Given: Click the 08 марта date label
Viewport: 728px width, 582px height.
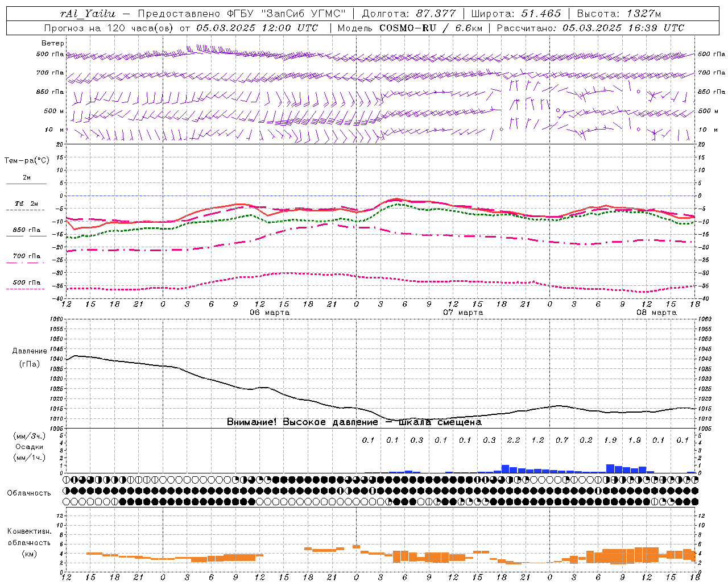Looking at the screenshot, I should pos(656,312).
